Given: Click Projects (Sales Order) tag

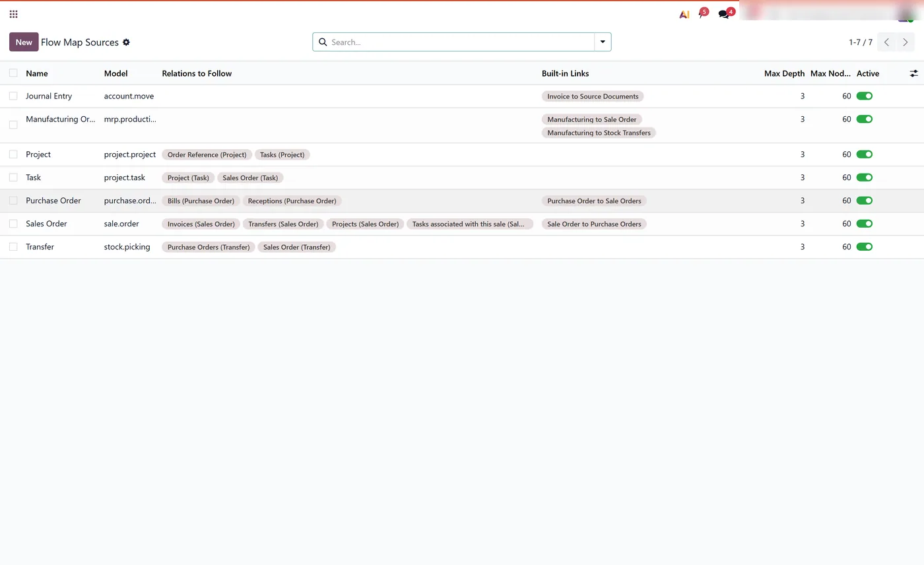Looking at the screenshot, I should (x=365, y=224).
